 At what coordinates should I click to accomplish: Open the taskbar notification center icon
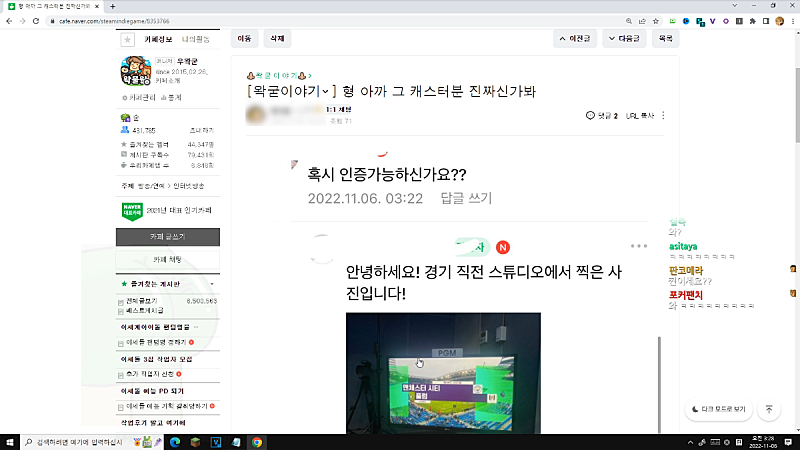point(788,442)
